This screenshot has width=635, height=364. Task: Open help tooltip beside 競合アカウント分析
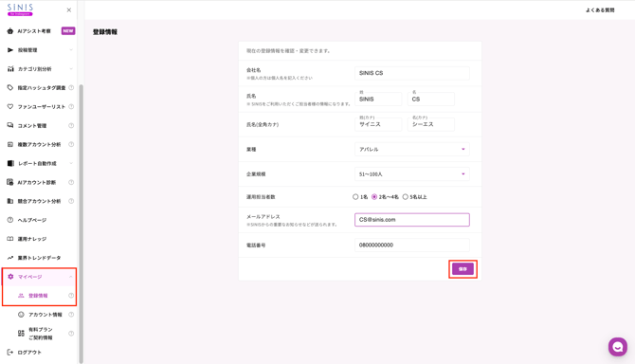(x=71, y=201)
